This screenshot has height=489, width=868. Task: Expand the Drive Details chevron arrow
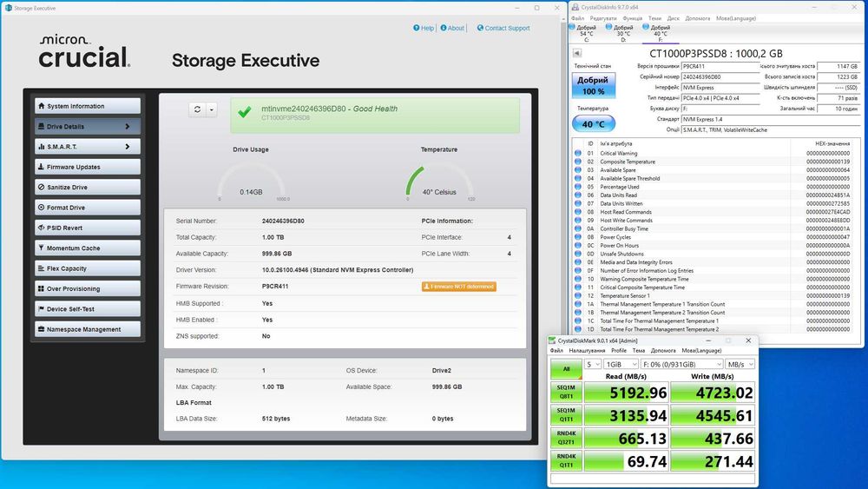(128, 126)
